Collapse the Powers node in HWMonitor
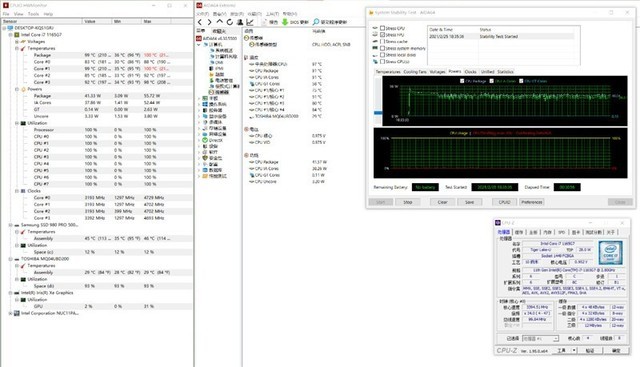640x367 pixels. pos(17,89)
